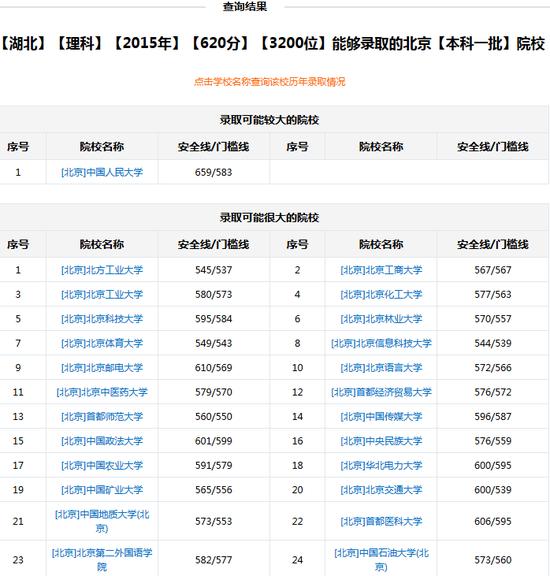
Task: Open 中国人民大学 admission history link
Action: [x=102, y=172]
